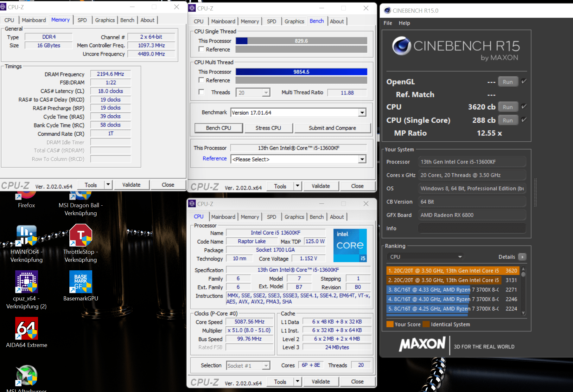Open the File menu in Cinebench

coord(388,23)
